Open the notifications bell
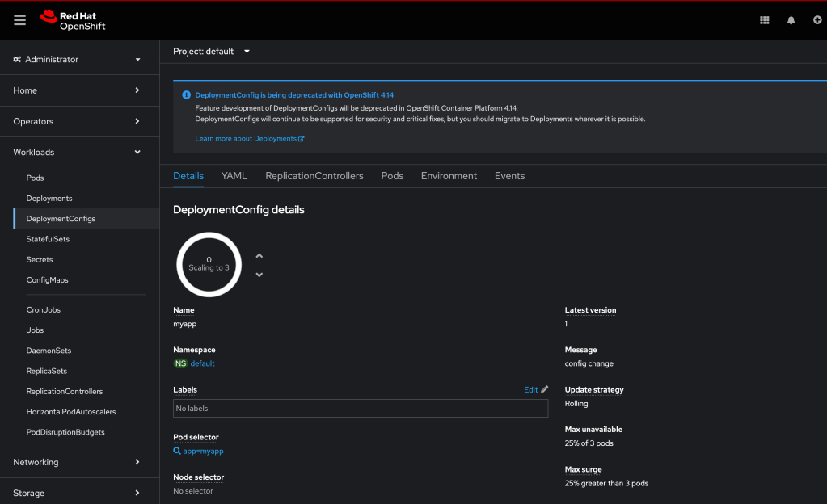Image resolution: width=827 pixels, height=504 pixels. tap(791, 20)
